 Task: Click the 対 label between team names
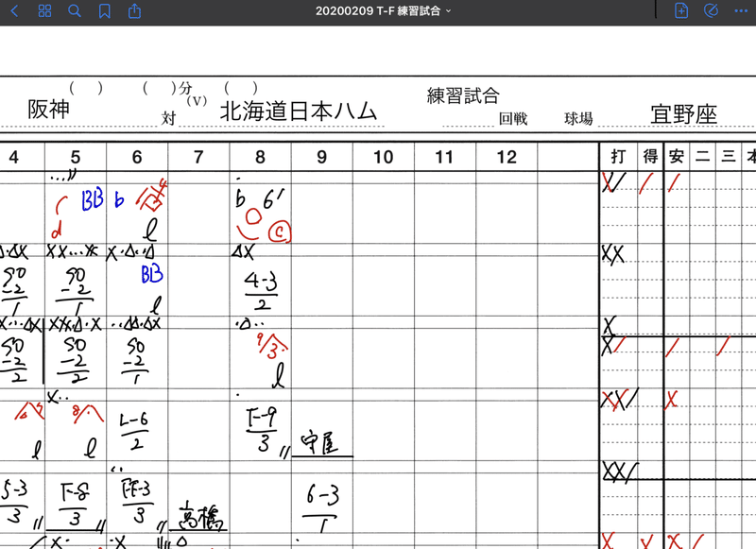[168, 118]
